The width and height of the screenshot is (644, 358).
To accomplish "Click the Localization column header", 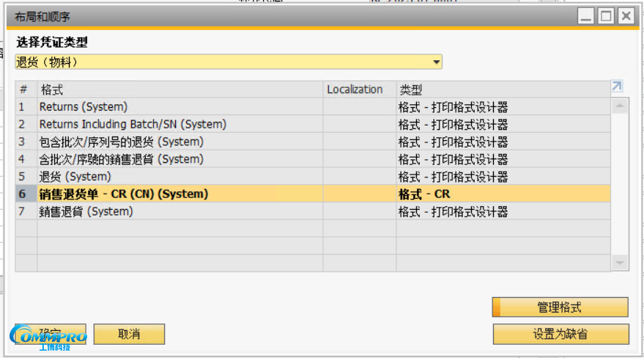I will (x=359, y=89).
